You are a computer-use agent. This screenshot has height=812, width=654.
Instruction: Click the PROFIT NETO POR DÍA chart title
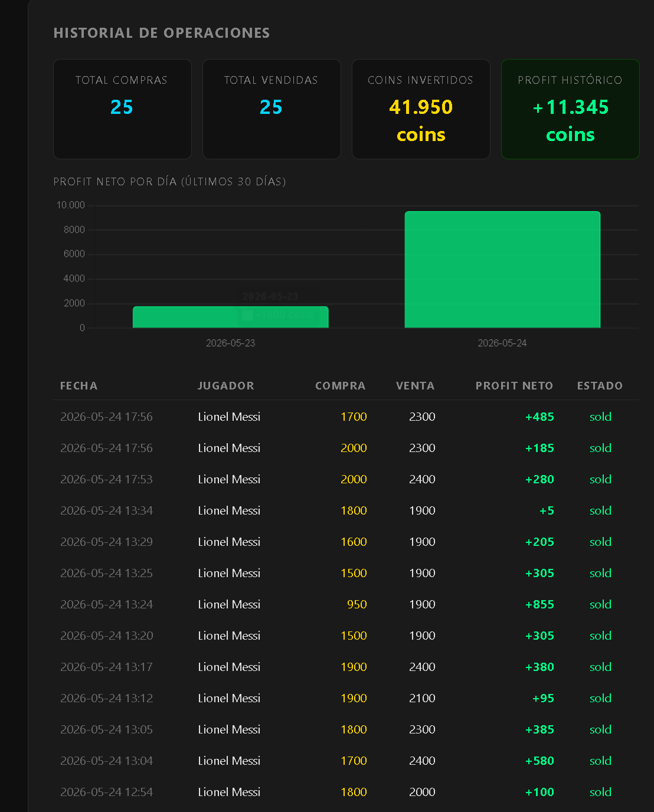click(169, 182)
